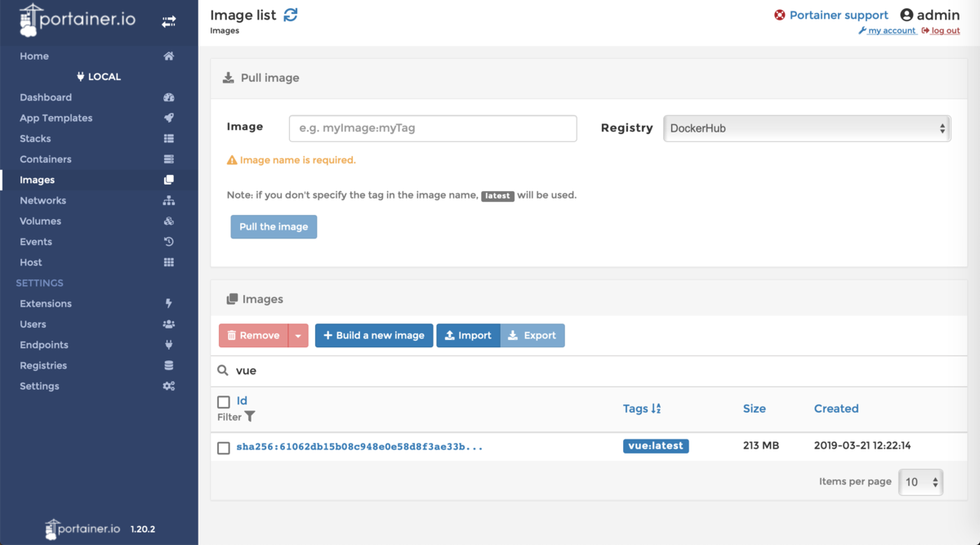Open the Networks page

[x=43, y=200]
